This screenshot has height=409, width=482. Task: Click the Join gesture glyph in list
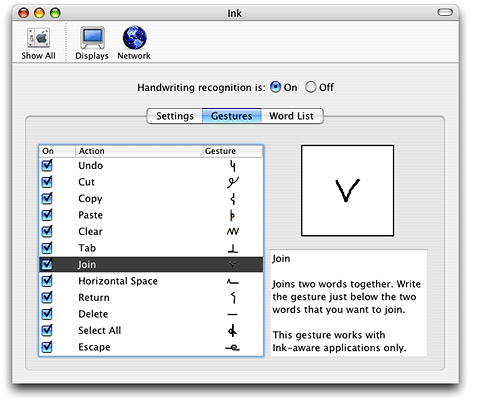click(x=233, y=265)
